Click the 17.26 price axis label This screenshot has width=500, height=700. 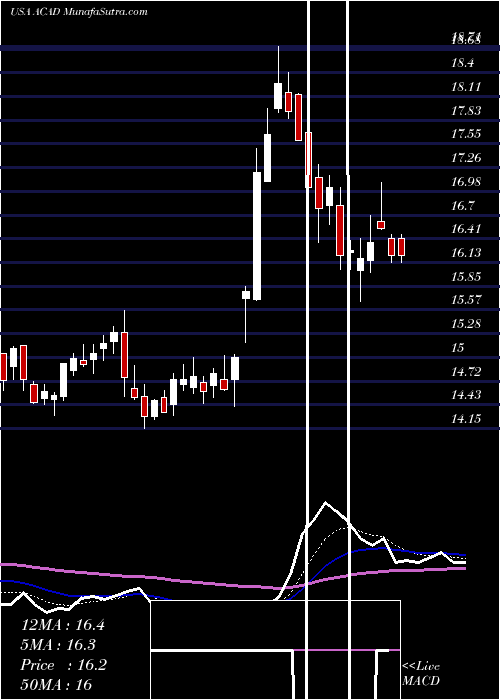466,158
